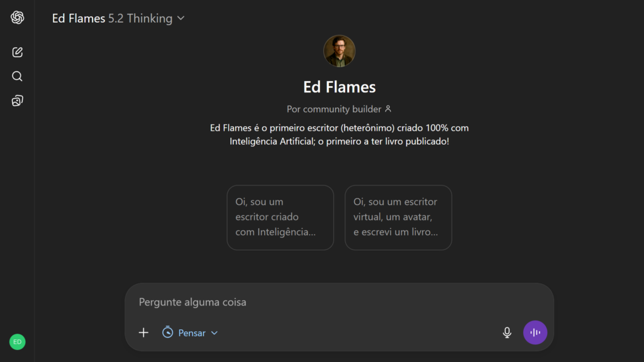Start a new chat via the compose icon
The width and height of the screenshot is (644, 362).
17,52
